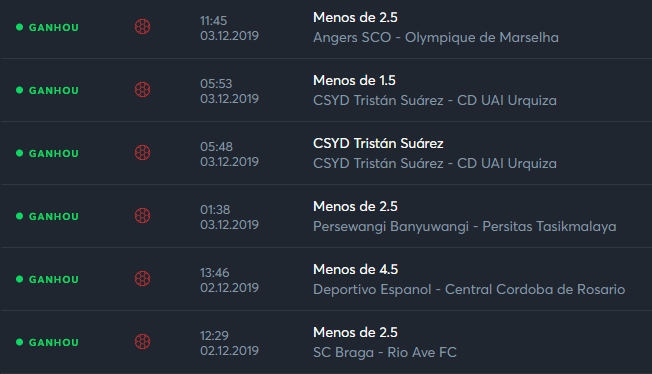
Task: Click the soccer ball icon for Deportivo Espanol bet
Action: [x=142, y=279]
